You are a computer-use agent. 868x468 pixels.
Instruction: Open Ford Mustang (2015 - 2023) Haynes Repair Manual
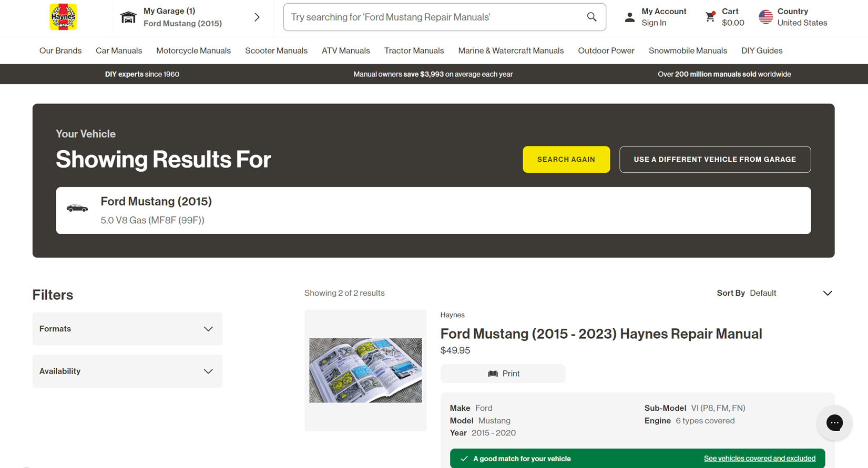click(x=601, y=334)
